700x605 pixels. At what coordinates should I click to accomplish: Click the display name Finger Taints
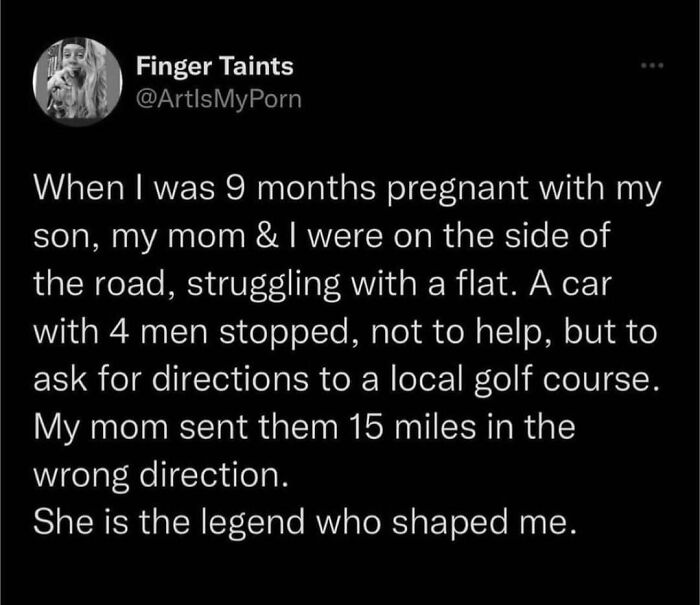click(215, 66)
